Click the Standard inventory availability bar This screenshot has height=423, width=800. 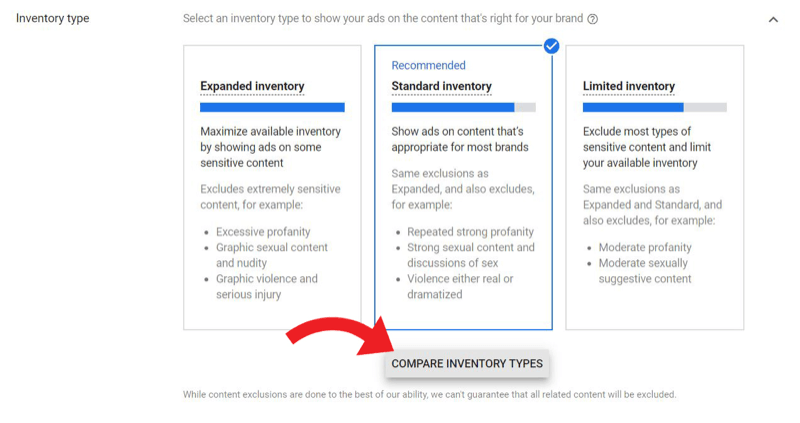click(463, 107)
